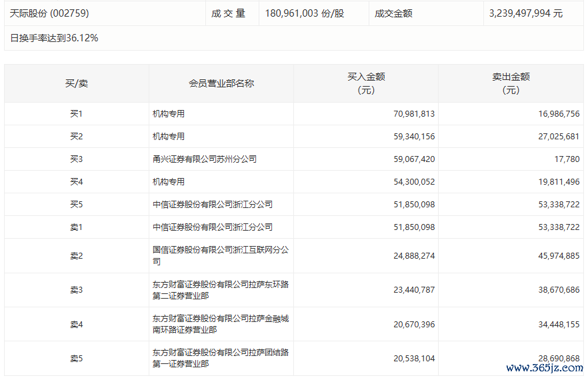Select the 买1 row label
The width and height of the screenshot is (588, 378).
[x=76, y=114]
